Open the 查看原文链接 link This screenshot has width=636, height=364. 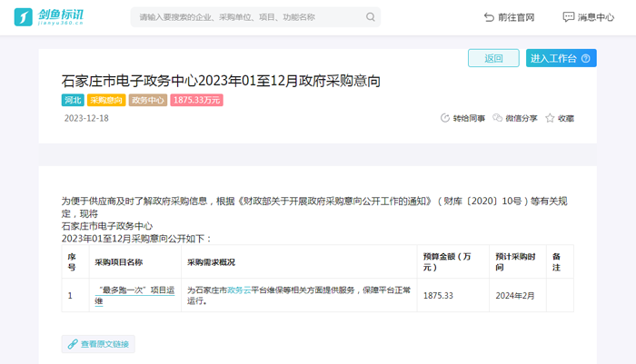pos(105,344)
